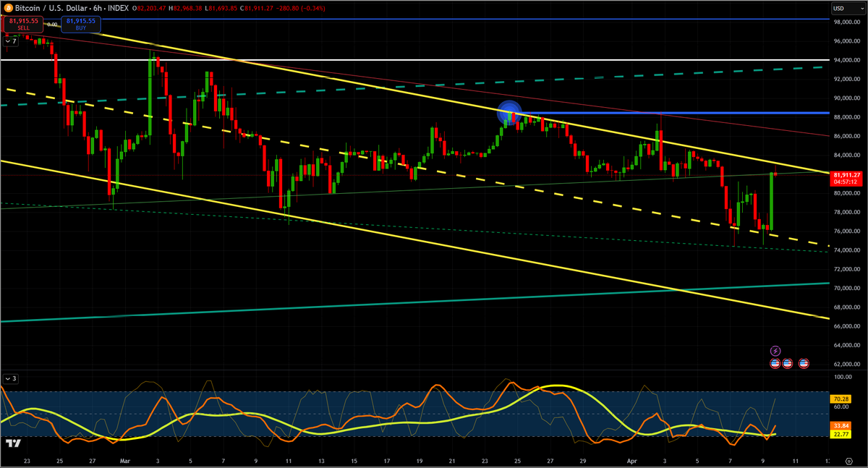Click the yellow 22.77 indicator value label
Viewport: 868px width, 468px height.
[x=841, y=434]
